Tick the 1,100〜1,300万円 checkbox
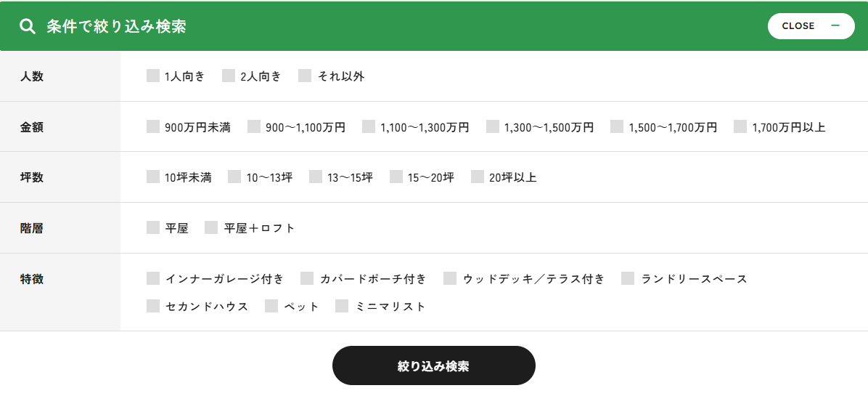 (x=369, y=126)
